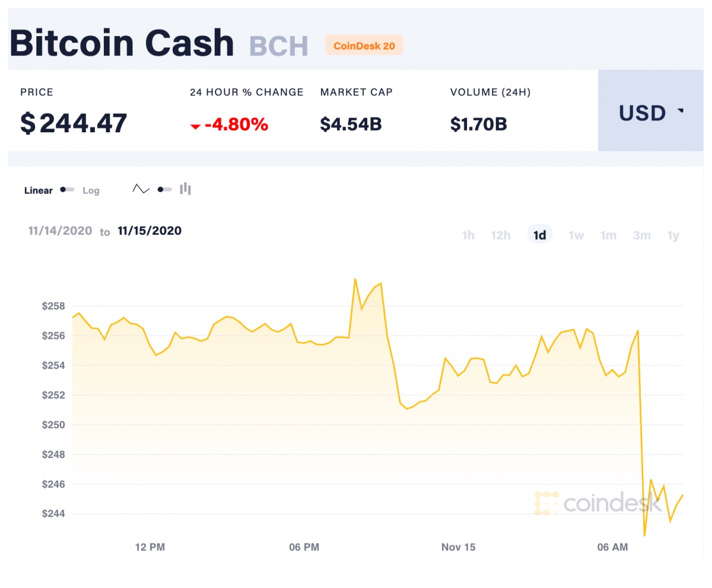The height and width of the screenshot is (588, 712).
Task: Select the candlestick bar chart icon
Action: pyautogui.click(x=186, y=188)
